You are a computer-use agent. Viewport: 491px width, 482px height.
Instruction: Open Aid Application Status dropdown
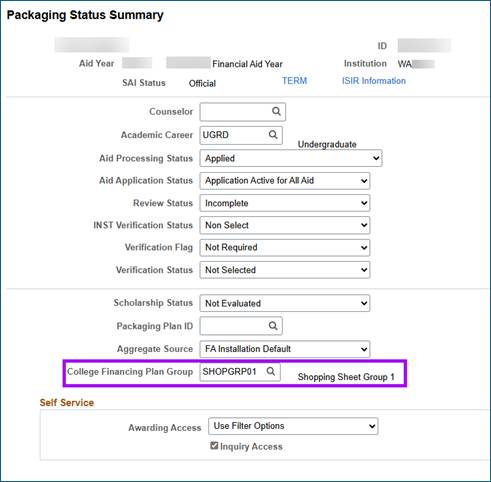[x=285, y=181]
